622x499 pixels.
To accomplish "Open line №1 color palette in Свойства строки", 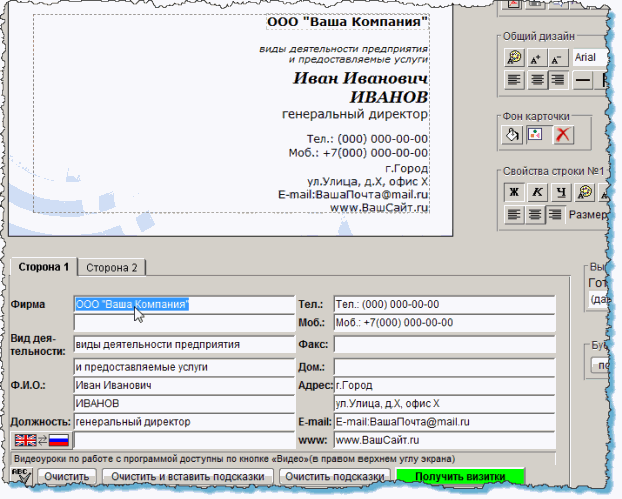I will point(584,191).
